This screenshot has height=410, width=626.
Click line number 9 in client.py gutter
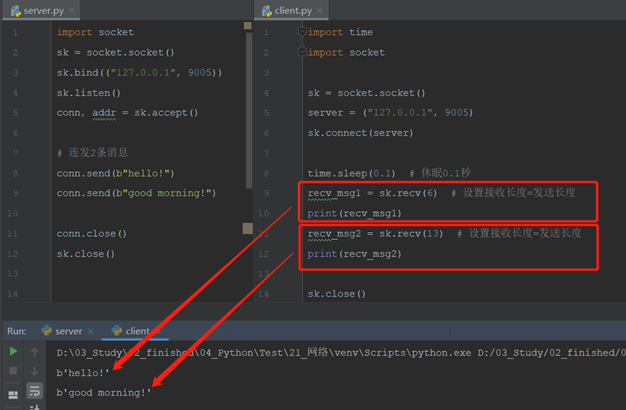[x=266, y=193]
